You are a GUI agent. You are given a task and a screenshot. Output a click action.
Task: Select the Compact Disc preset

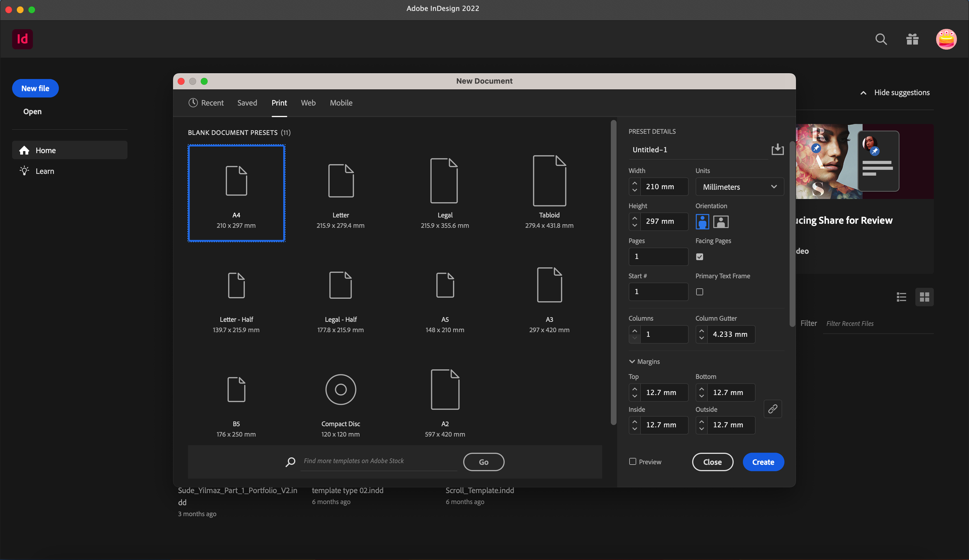pos(341,402)
